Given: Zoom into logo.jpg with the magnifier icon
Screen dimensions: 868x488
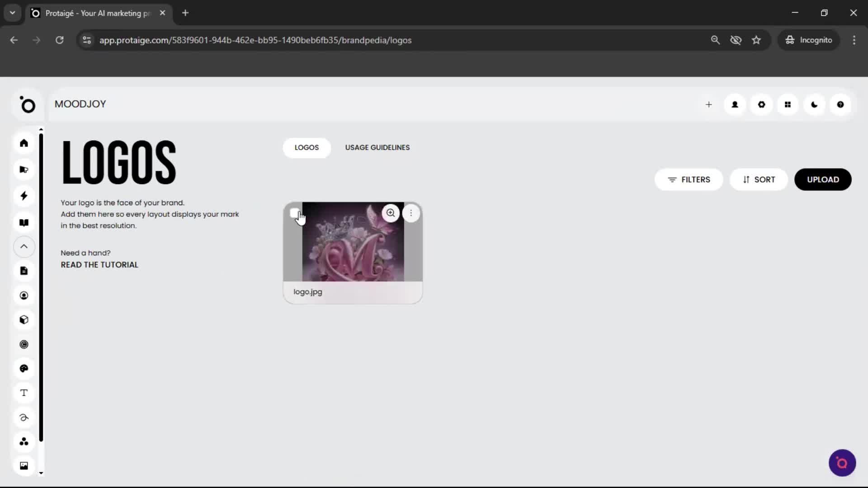Looking at the screenshot, I should pos(391,213).
